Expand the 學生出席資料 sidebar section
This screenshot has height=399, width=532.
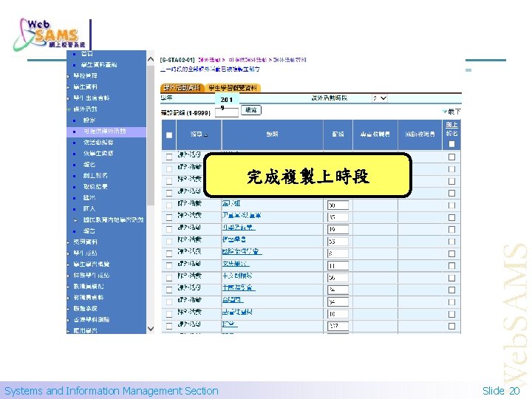pos(92,98)
